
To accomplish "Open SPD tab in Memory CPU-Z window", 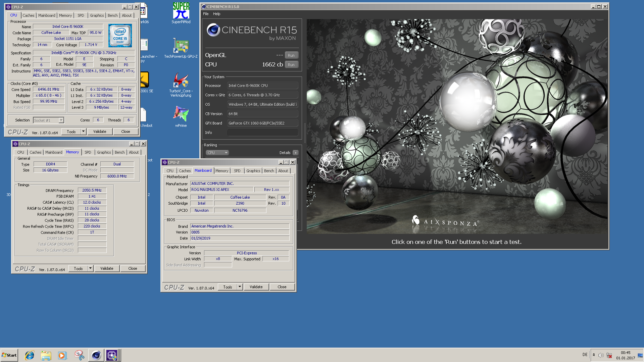I will [x=88, y=152].
